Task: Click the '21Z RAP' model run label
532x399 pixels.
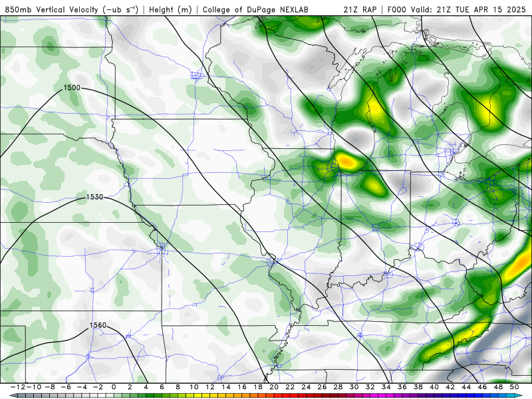Action: coord(360,9)
